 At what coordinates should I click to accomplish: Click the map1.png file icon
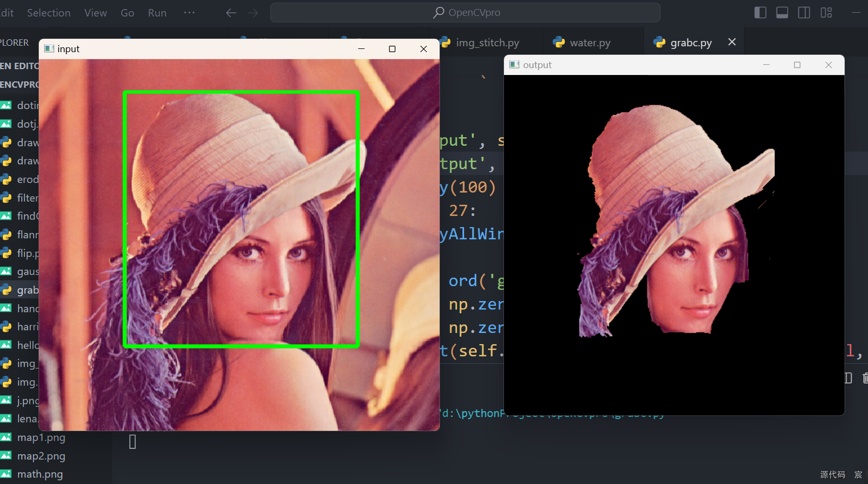pos(6,437)
